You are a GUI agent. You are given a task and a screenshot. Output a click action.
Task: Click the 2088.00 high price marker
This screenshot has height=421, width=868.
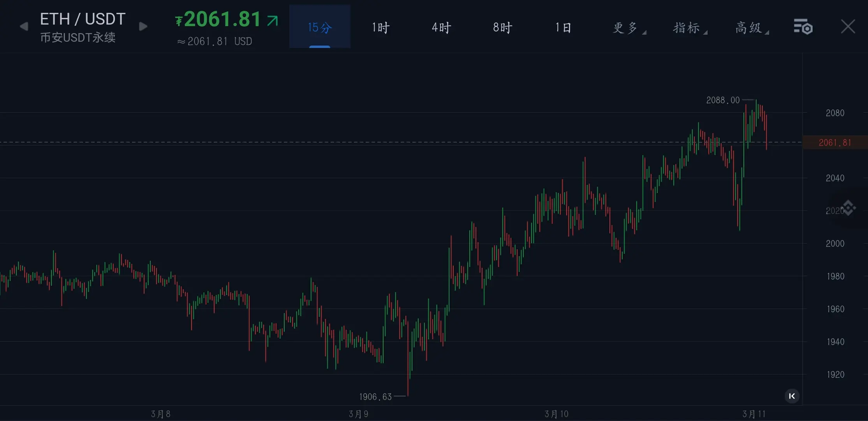click(723, 100)
